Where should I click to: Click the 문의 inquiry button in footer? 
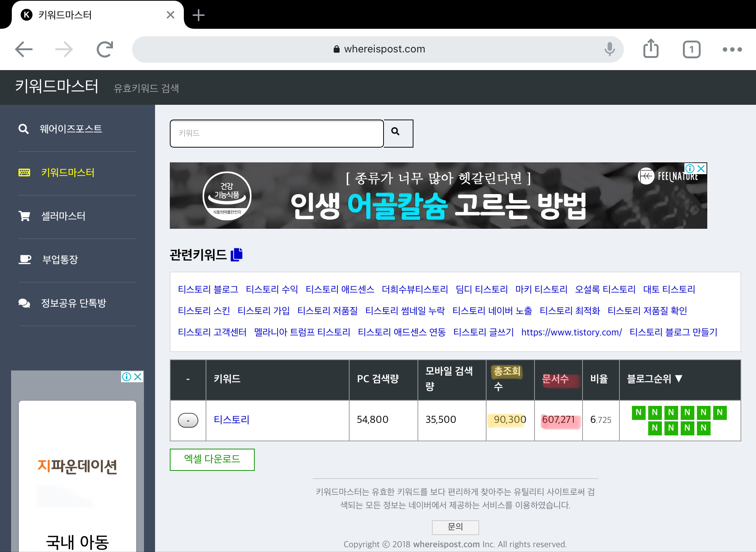point(455,527)
